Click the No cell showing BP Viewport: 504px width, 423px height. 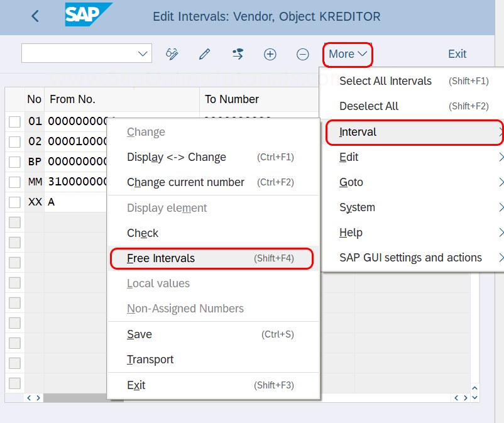pos(35,162)
